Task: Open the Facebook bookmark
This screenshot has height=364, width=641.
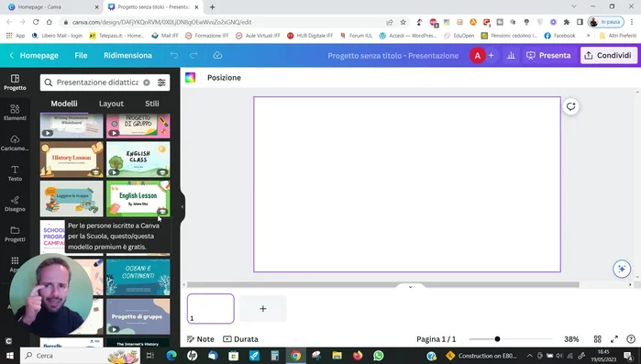Action: [559, 36]
